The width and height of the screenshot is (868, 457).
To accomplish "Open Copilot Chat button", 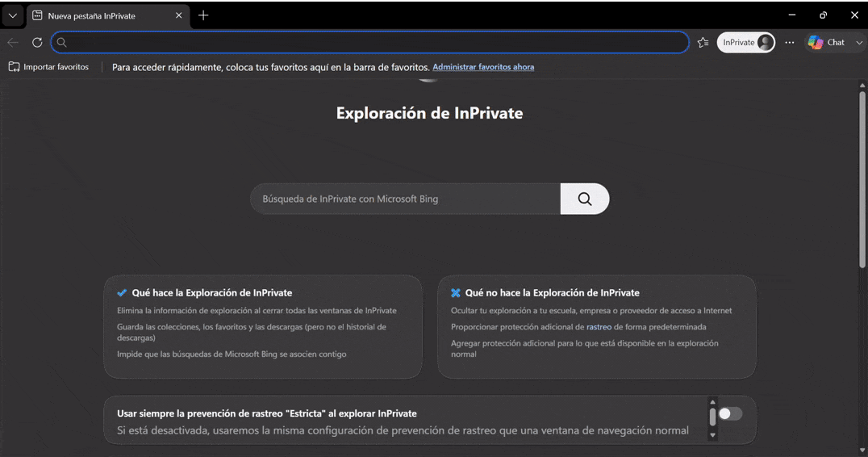I will pos(827,42).
